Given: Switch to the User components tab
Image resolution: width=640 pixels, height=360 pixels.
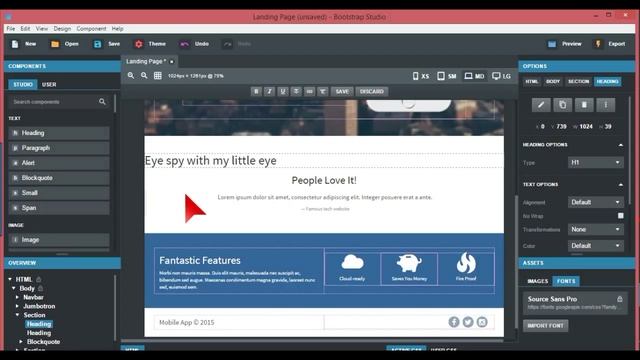Looking at the screenshot, I should coord(49,84).
